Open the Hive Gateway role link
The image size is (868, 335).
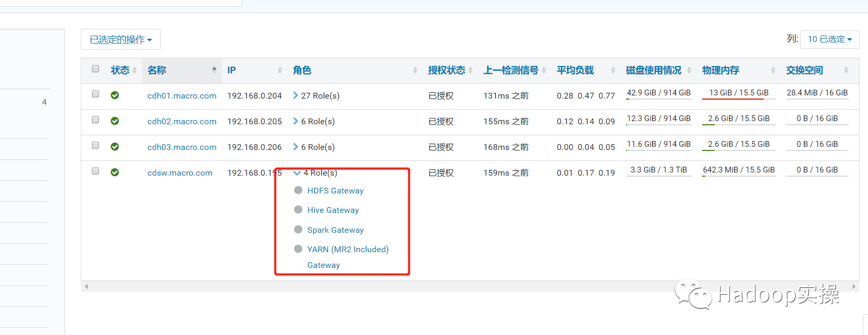click(333, 210)
